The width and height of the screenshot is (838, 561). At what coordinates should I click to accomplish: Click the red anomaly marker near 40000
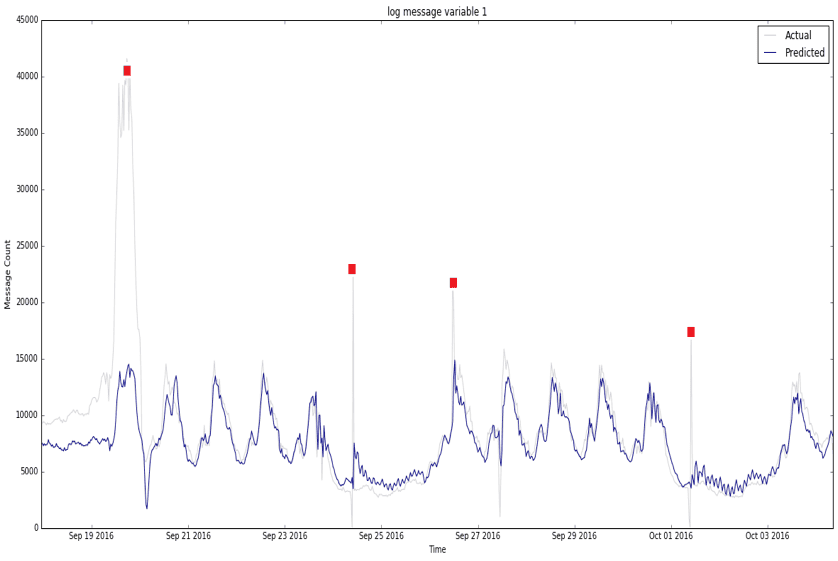(x=127, y=71)
